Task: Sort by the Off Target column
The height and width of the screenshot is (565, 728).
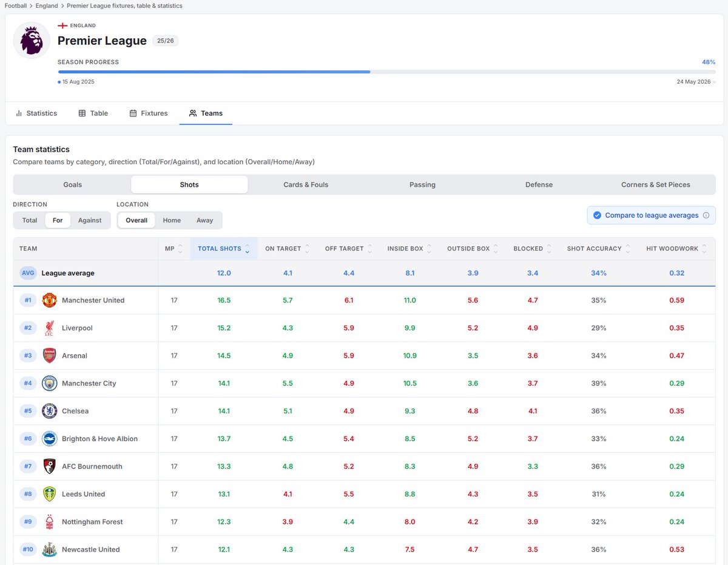Action: (349, 249)
